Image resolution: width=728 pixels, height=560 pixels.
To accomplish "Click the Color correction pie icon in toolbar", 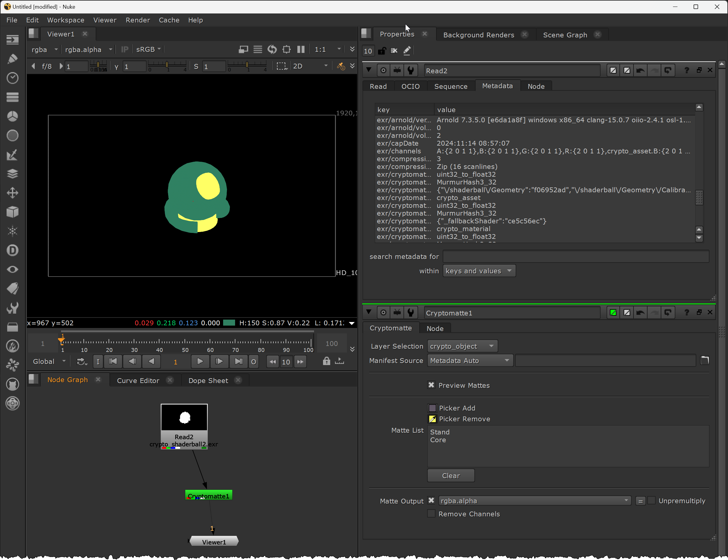I will click(x=12, y=116).
